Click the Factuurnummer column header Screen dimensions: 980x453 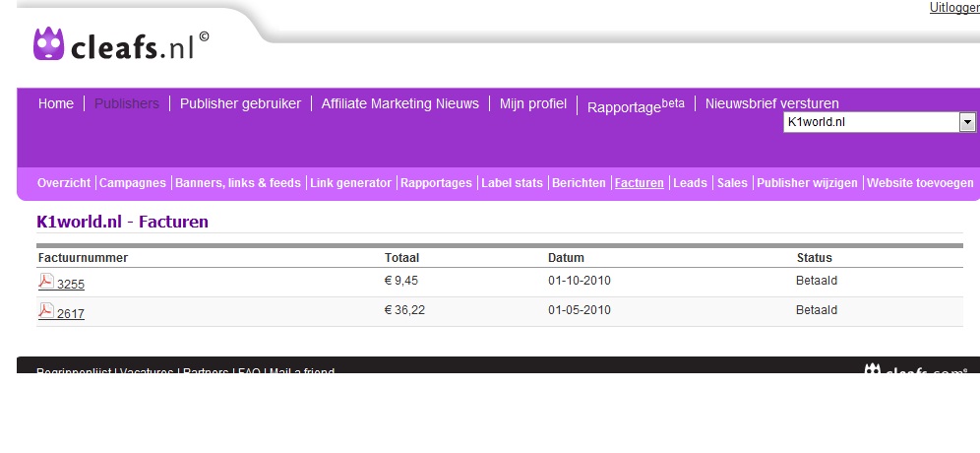point(83,258)
